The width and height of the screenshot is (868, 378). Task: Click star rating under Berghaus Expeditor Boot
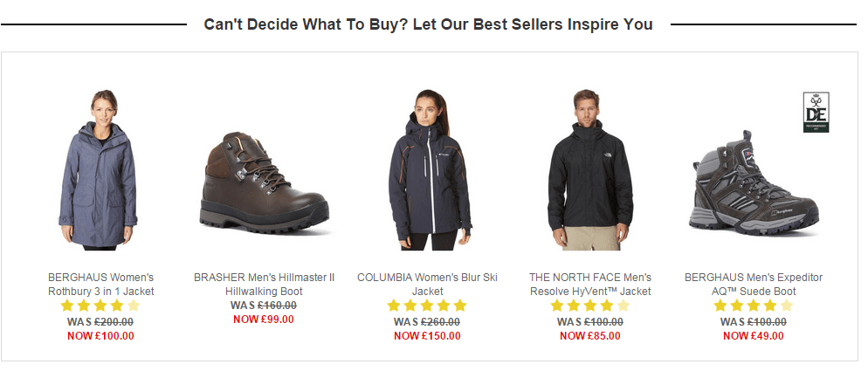(x=754, y=306)
